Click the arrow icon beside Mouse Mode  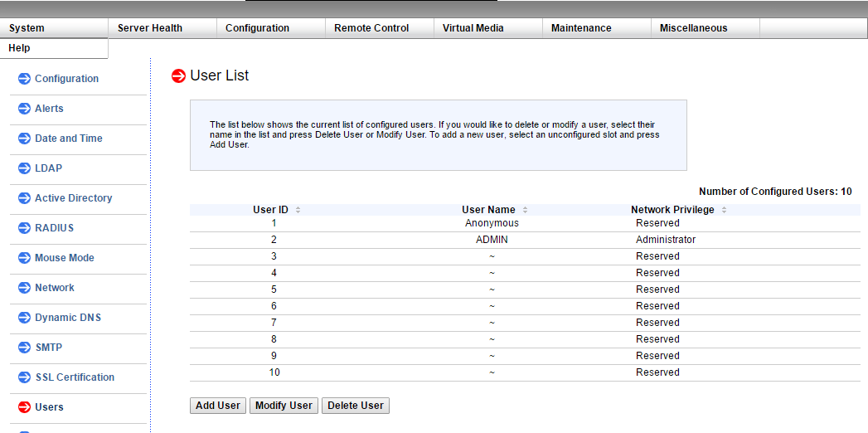24,258
